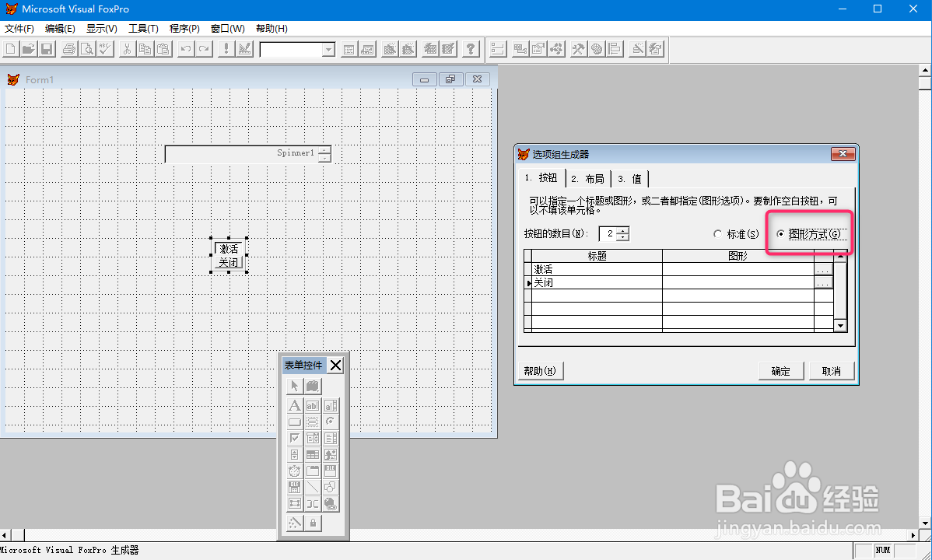Open the 程序(P) menu

(x=184, y=29)
